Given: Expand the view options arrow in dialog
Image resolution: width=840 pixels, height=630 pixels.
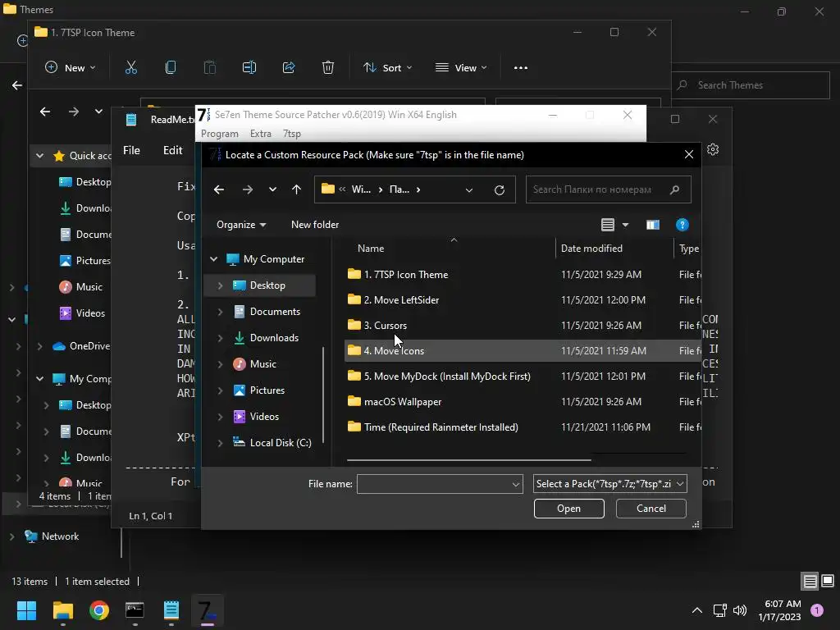Looking at the screenshot, I should point(625,225).
